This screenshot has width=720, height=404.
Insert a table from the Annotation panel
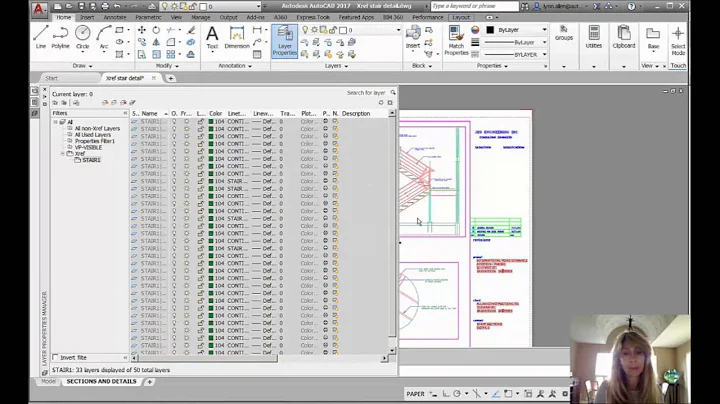tap(257, 54)
